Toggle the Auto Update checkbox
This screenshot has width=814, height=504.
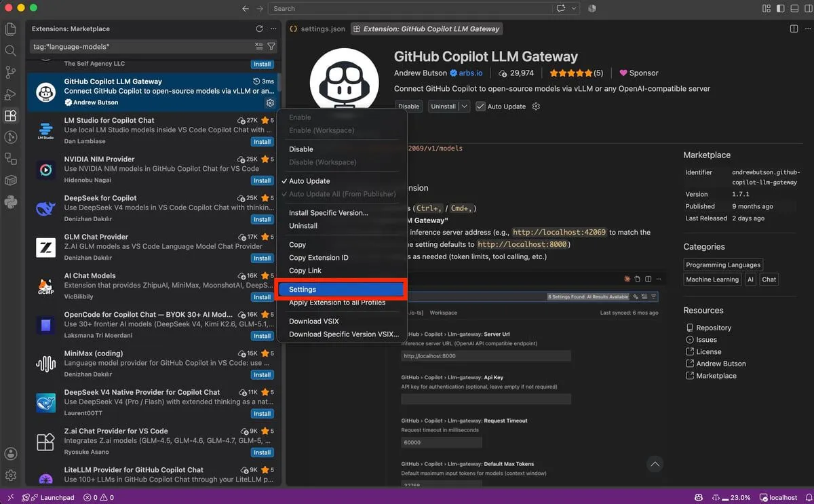coord(481,106)
